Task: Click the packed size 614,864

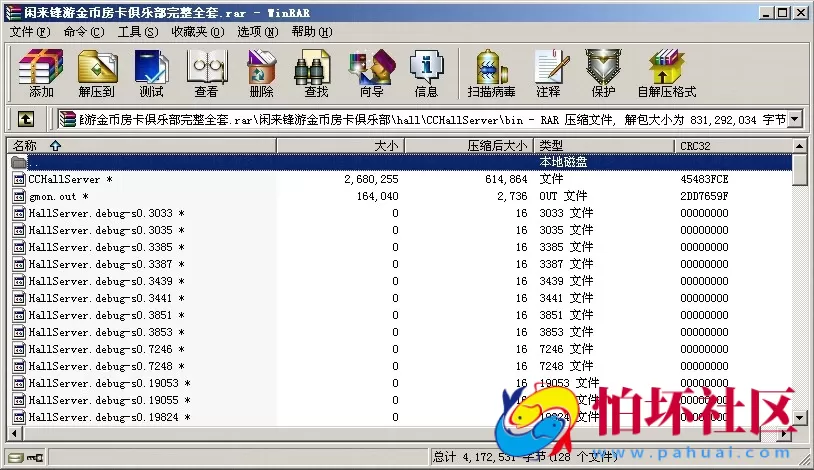Action: pos(506,180)
